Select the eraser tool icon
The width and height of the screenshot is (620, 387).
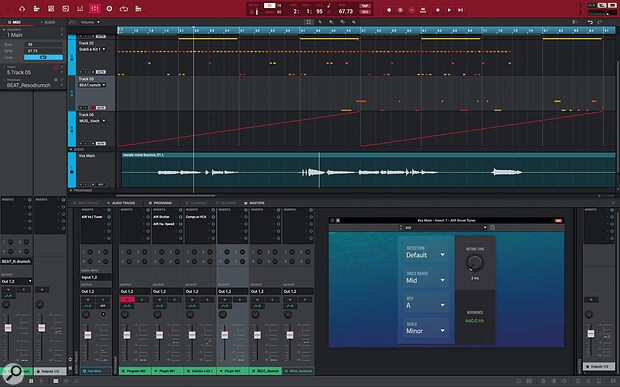coord(342,22)
